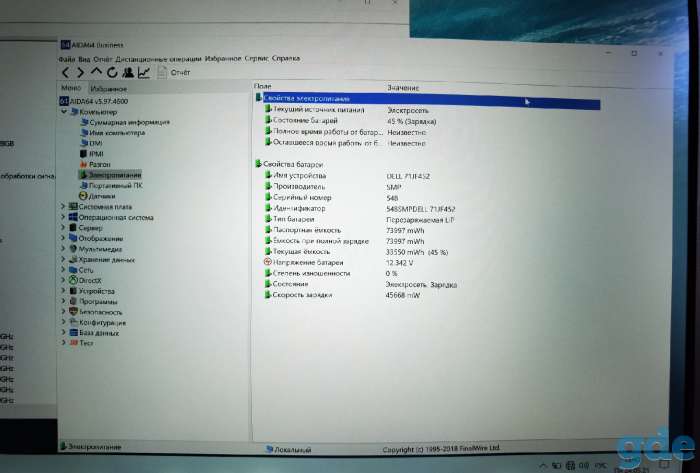The height and width of the screenshot is (473, 700).
Task: Refresh the page with the circular arrow icon
Action: 112,72
